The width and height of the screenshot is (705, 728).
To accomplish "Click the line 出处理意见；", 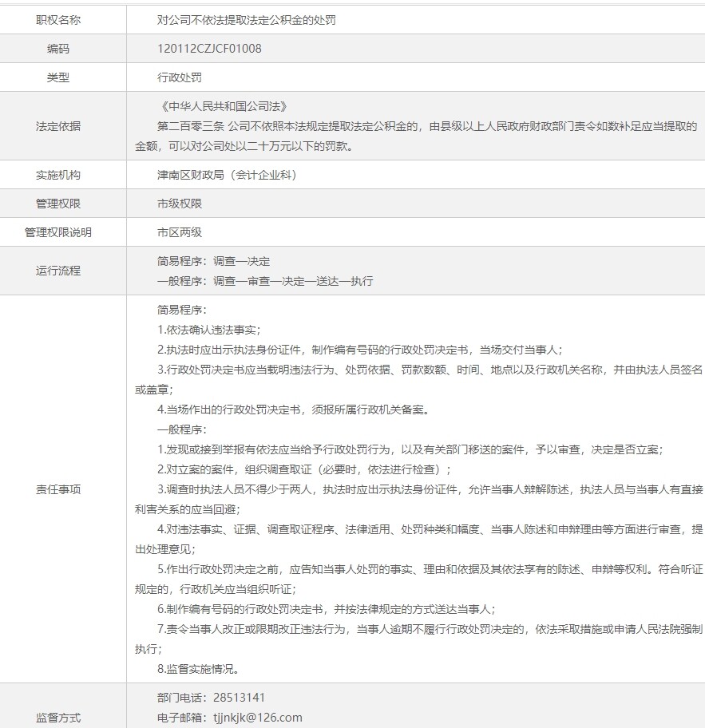I will [164, 550].
